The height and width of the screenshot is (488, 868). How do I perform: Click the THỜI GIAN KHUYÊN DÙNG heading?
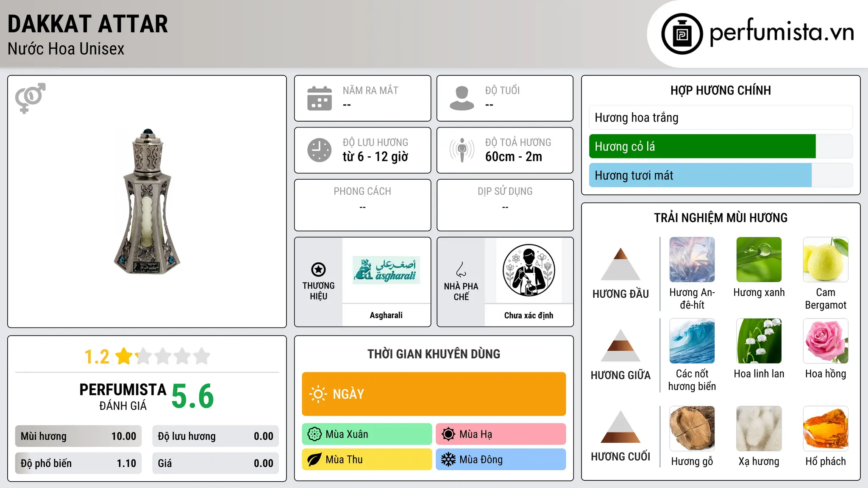point(434,354)
